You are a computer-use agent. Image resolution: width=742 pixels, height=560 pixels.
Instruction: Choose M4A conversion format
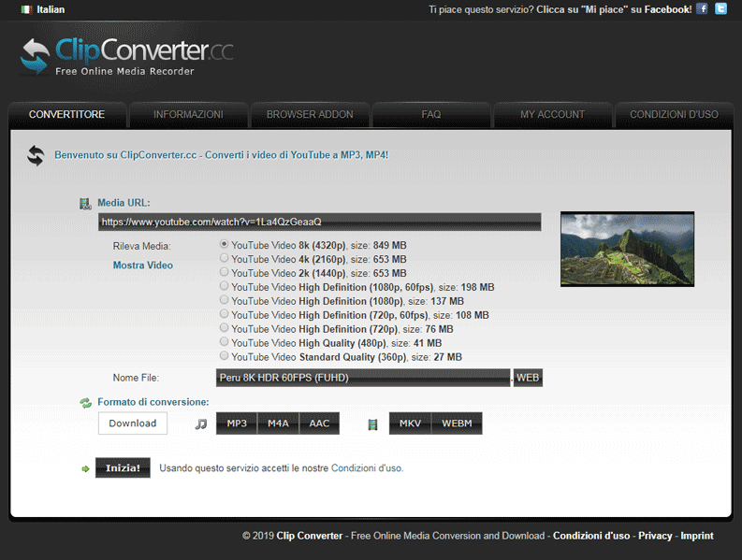[278, 424]
